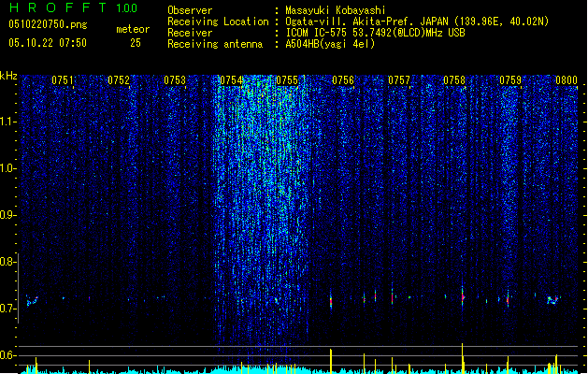Click the 1.1 kHz axis label
Viewport: 588px width, 374px height.
[x=7, y=122]
